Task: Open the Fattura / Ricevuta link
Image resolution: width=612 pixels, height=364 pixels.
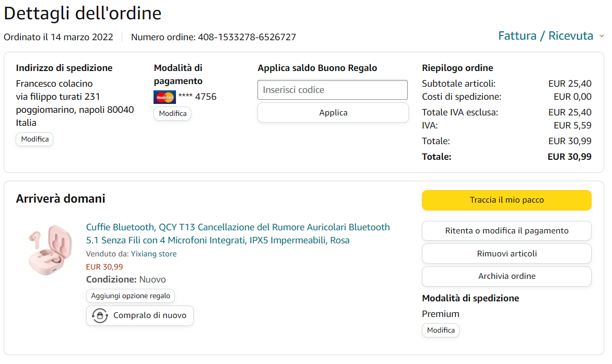Action: (x=545, y=36)
